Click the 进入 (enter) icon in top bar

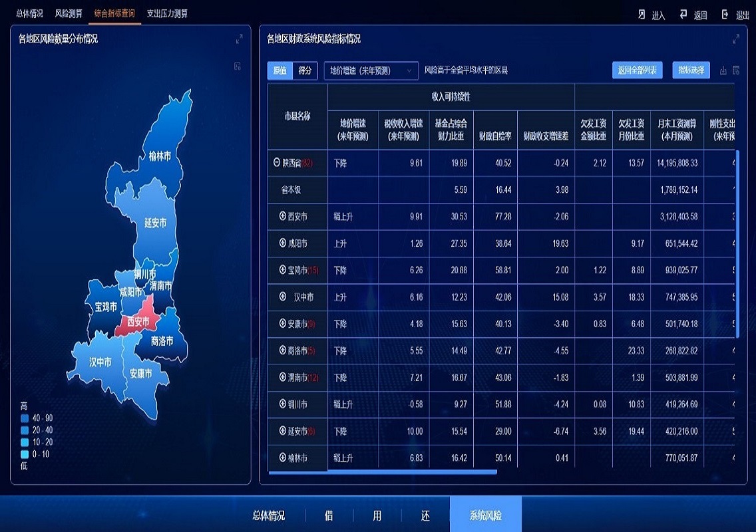(x=642, y=15)
